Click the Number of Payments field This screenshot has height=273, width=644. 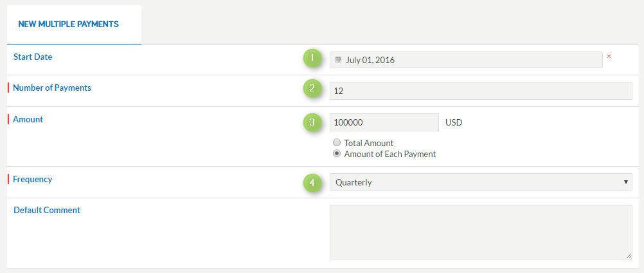click(481, 91)
